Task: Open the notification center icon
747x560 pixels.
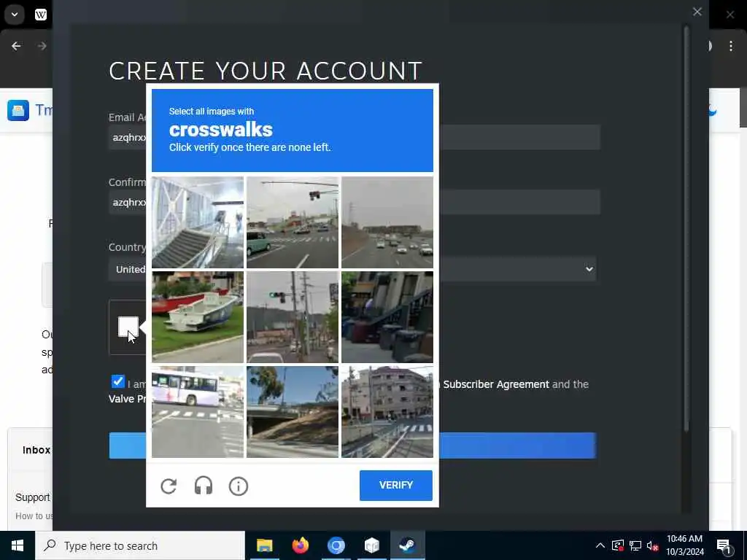Action: coord(724,546)
